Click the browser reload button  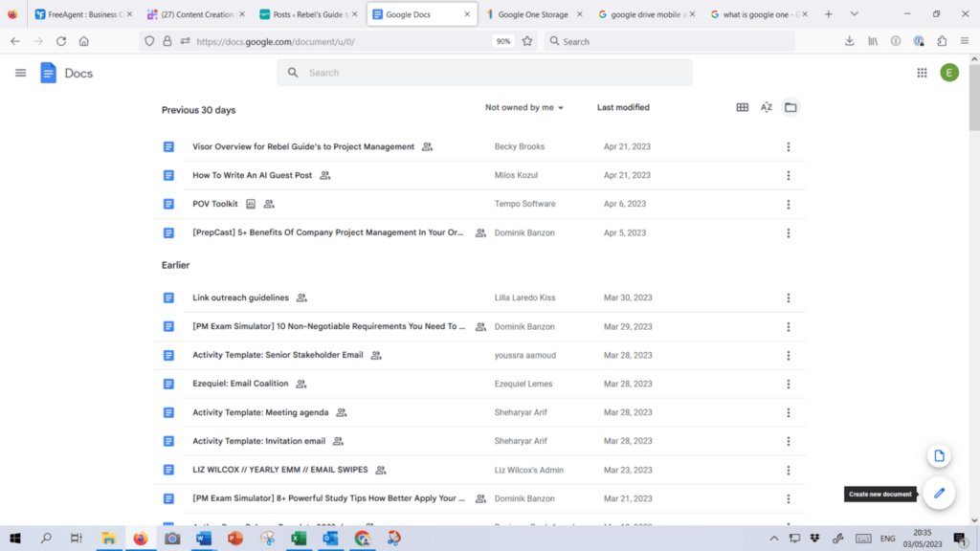60,41
